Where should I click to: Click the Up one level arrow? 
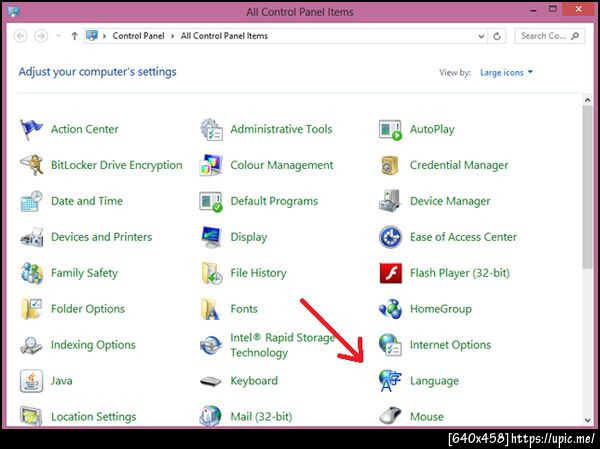pos(75,36)
